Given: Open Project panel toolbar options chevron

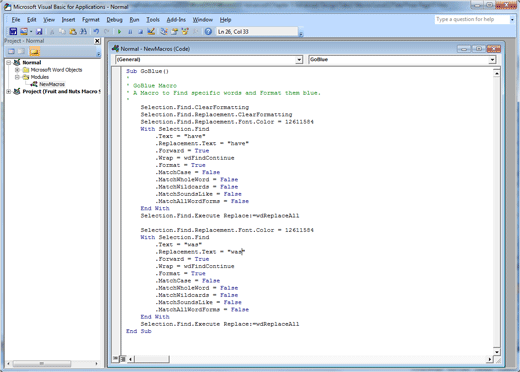Looking at the screenshot, I should coord(98,53).
